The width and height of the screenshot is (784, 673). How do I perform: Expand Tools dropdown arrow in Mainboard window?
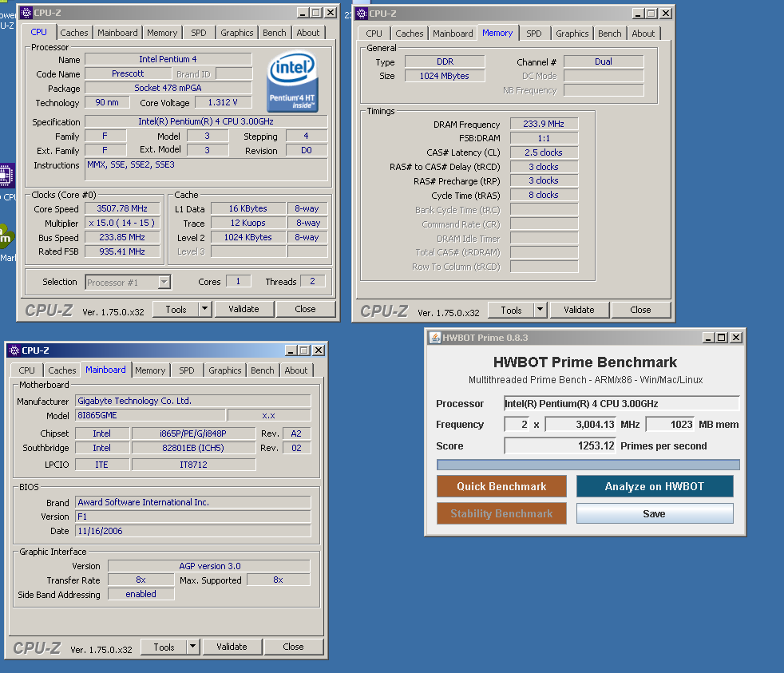click(193, 647)
